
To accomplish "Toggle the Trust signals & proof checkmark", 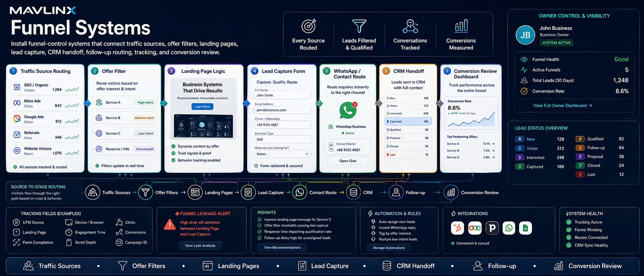I will (x=173, y=153).
